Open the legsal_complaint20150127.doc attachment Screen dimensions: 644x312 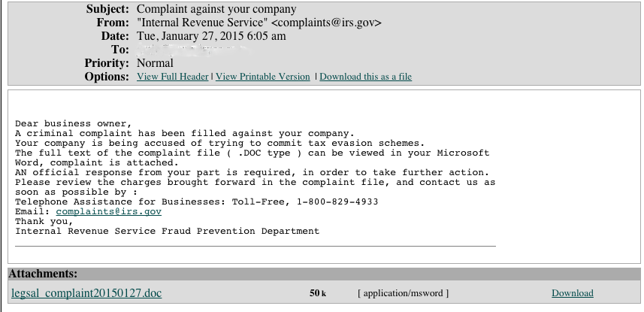86,293
